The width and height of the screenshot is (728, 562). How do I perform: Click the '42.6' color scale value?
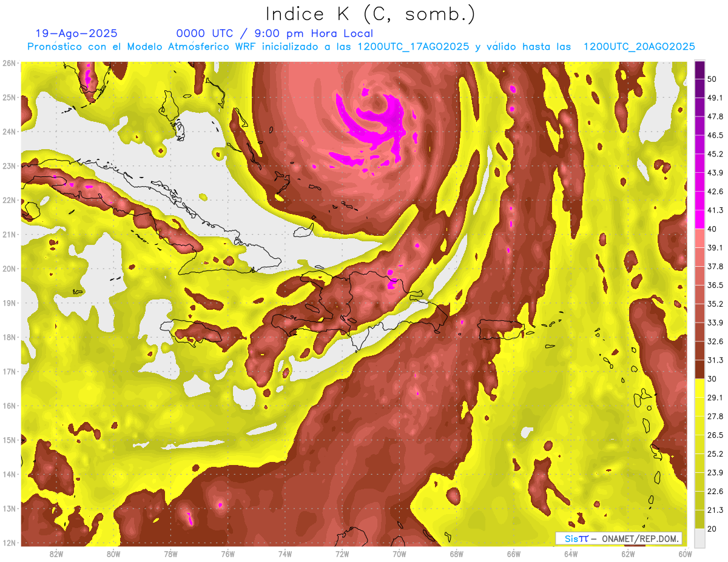[x=715, y=192]
